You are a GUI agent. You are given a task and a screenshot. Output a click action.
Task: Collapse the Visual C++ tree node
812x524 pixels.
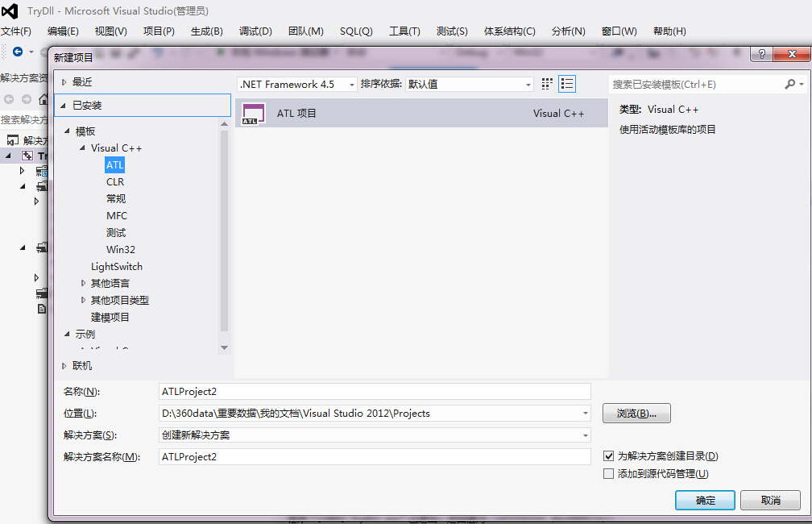pos(82,148)
